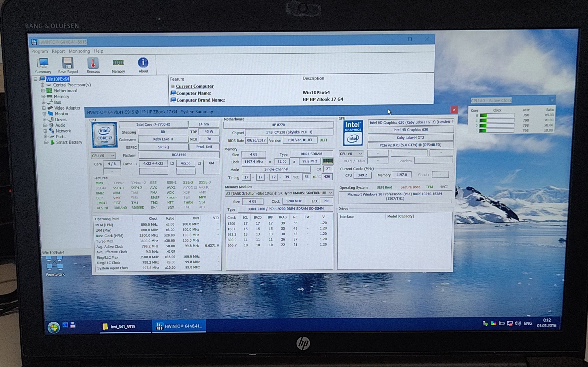Click the Intel Core i7 logo
588x367 pixels.
(105, 135)
